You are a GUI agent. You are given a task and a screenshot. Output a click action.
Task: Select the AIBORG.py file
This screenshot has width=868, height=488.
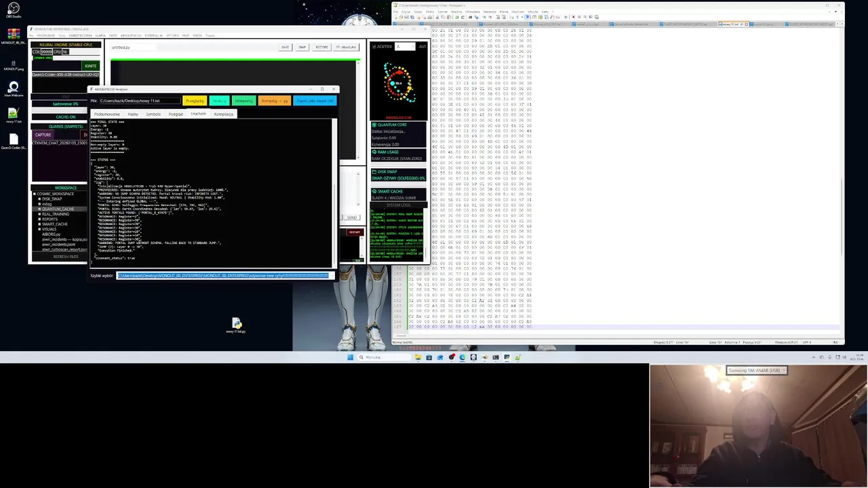52,235
